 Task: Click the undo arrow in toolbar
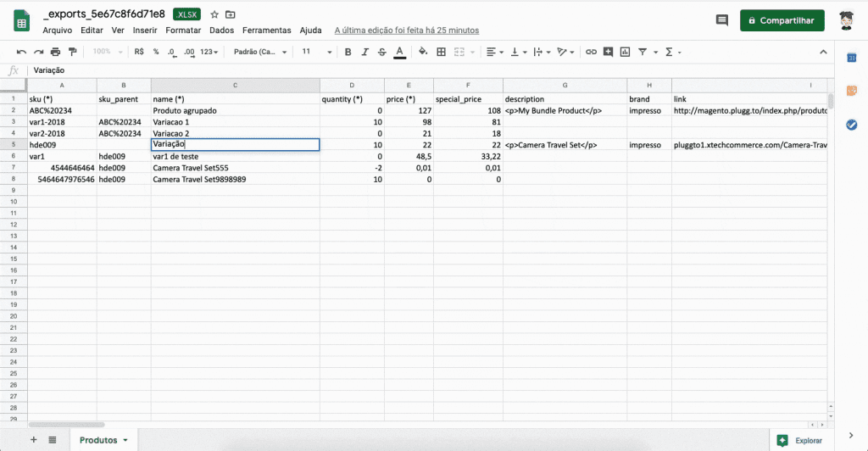21,52
